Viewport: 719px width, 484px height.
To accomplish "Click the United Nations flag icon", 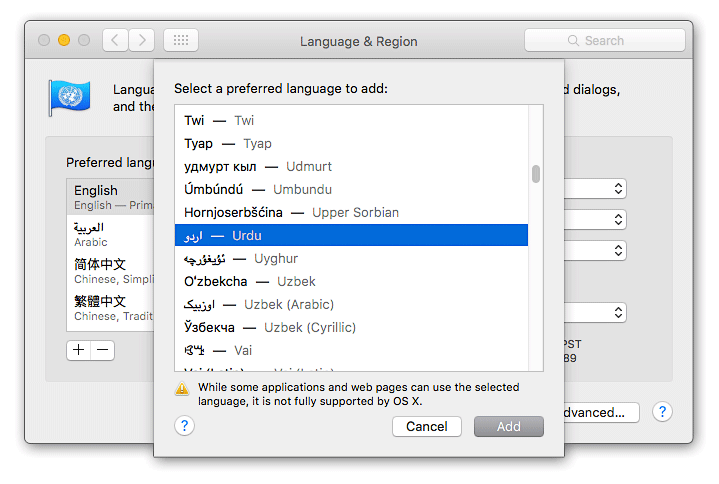I will pyautogui.click(x=70, y=97).
